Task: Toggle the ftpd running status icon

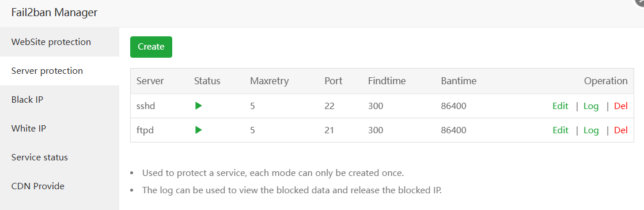Action: click(198, 130)
